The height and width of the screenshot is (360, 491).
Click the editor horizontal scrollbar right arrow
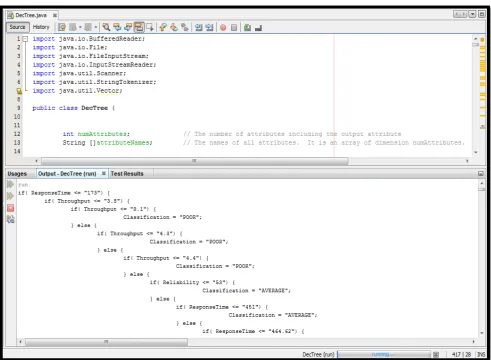pos(467,161)
